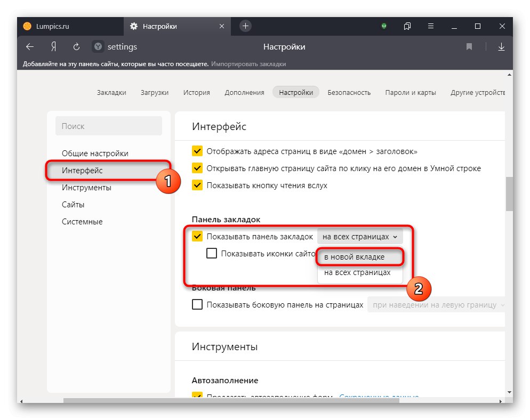Check Показывать боковую панель на страницах

[x=197, y=304]
